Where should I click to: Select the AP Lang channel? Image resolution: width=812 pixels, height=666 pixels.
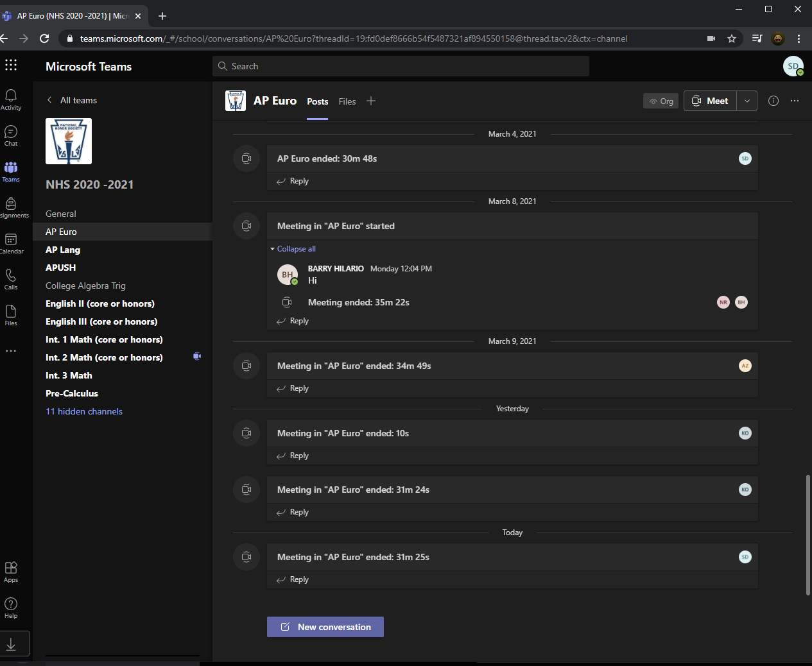(63, 250)
